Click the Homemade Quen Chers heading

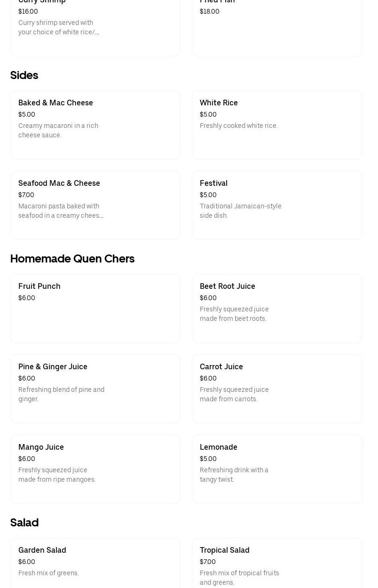[x=72, y=259]
